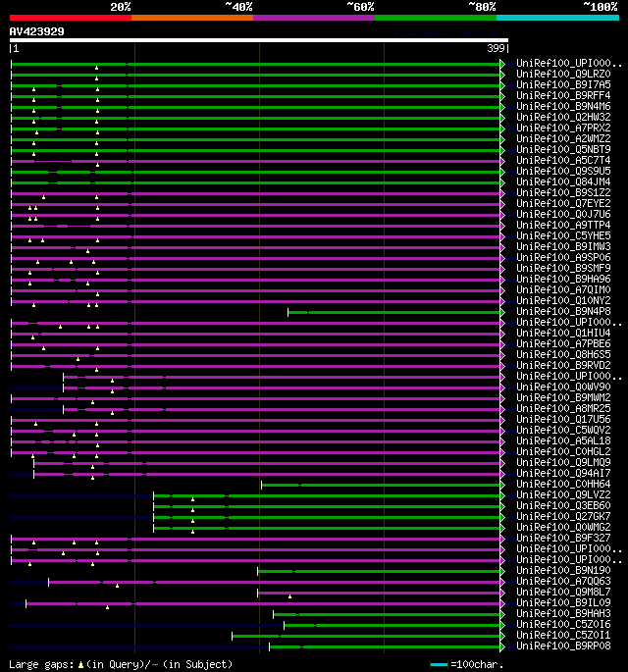The height and width of the screenshot is (672, 628).
Task: Select the UniRef100_B9MWM2 label
Action: pos(563,397)
